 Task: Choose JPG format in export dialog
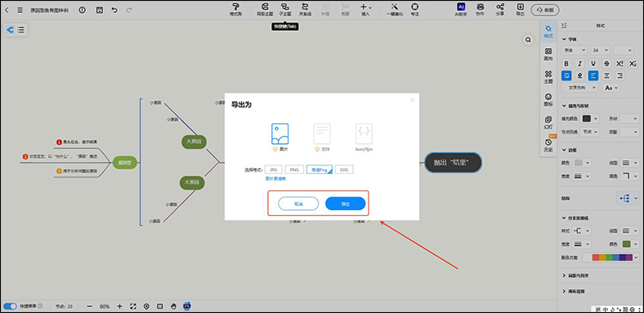coord(274,170)
